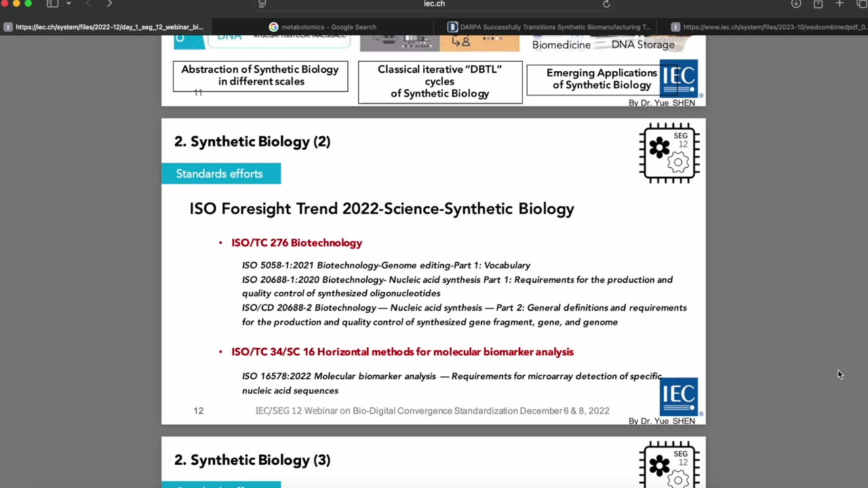Reload the current page

coord(606,4)
